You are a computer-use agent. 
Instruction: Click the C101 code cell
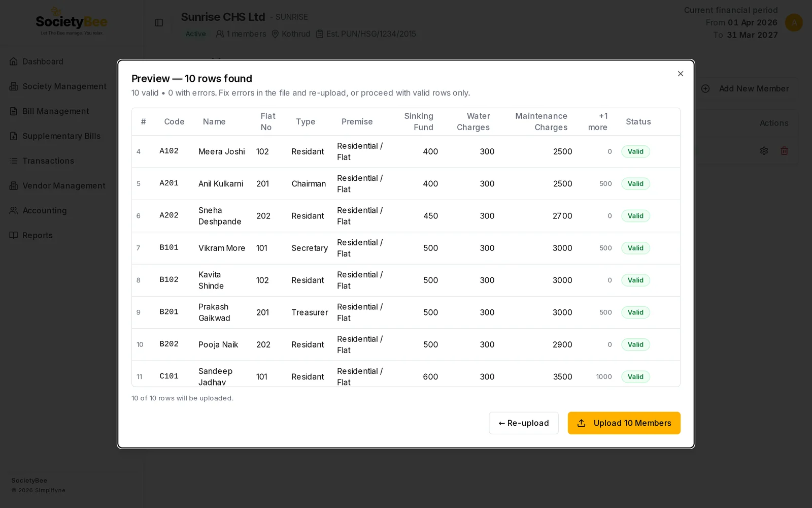coord(169,376)
